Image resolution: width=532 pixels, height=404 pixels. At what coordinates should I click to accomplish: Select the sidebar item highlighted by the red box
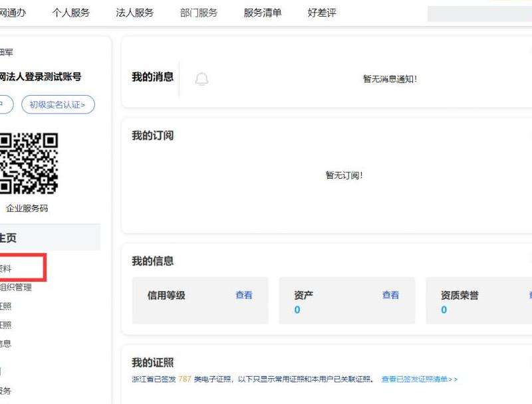[x=20, y=268]
